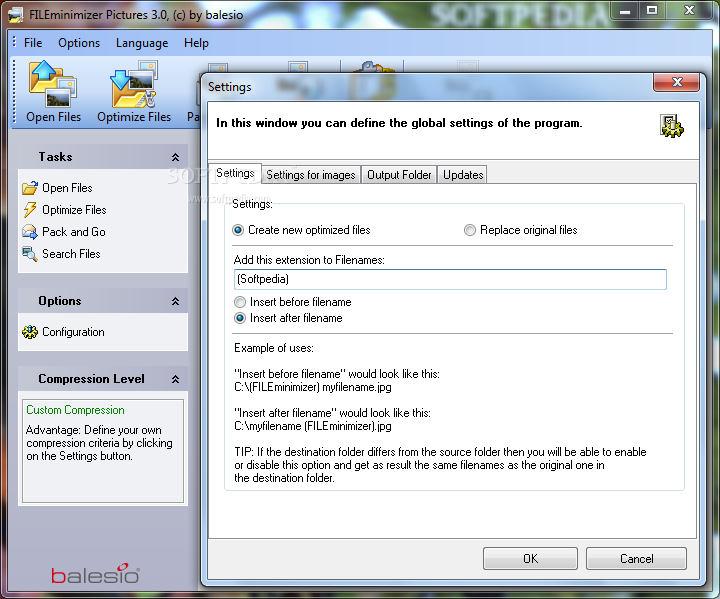Open the File menu
This screenshot has height=599, width=720.
pos(33,43)
